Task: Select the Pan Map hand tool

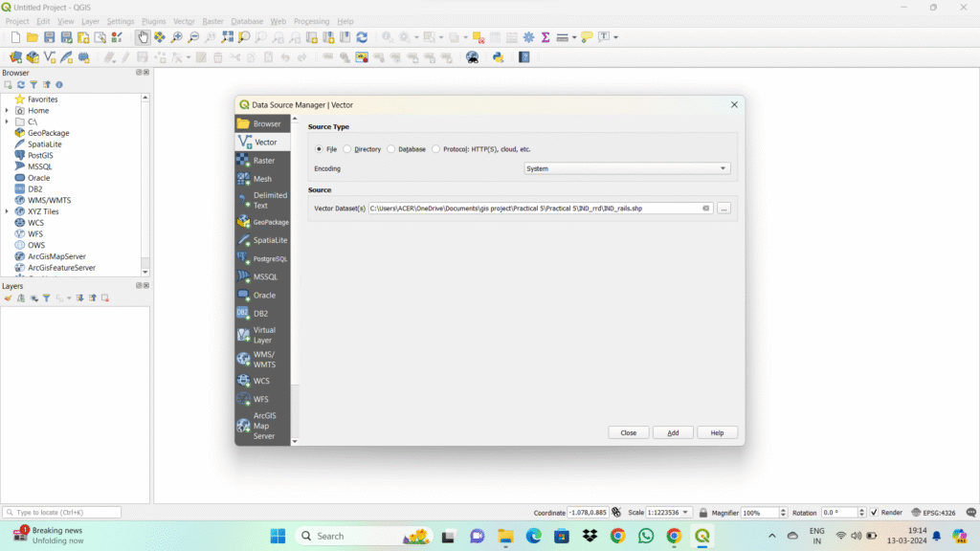Action: (x=144, y=37)
